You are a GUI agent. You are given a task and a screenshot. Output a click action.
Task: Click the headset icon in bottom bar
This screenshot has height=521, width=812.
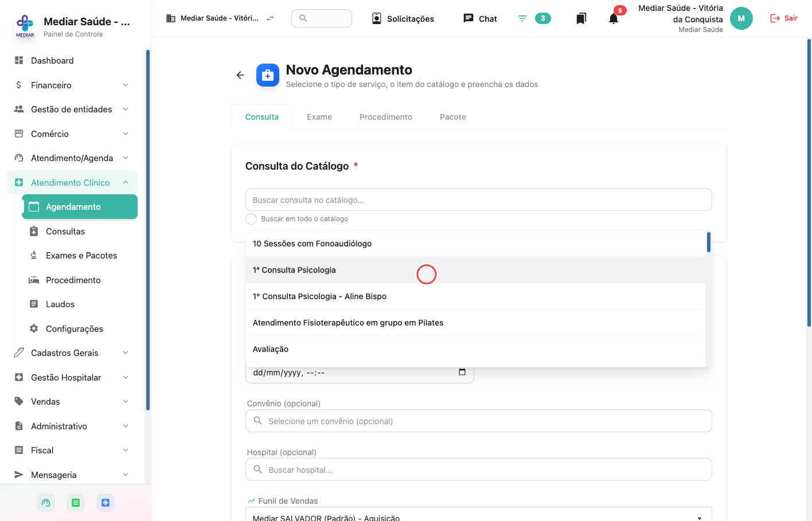pyautogui.click(x=46, y=503)
